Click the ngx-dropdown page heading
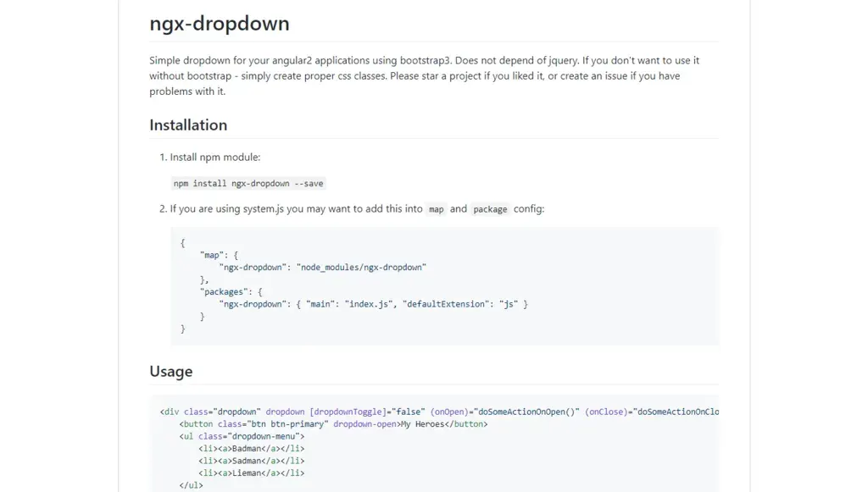This screenshot has height=492, width=868. (220, 24)
